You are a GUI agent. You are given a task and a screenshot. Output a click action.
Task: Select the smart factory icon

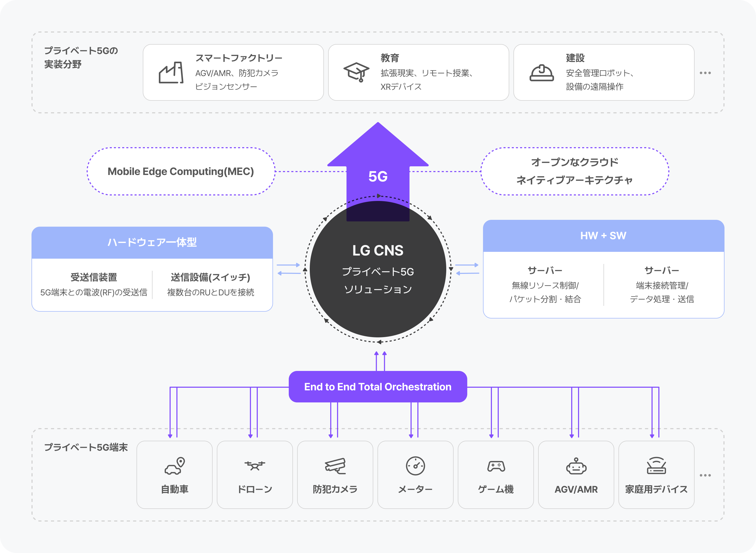pyautogui.click(x=171, y=73)
